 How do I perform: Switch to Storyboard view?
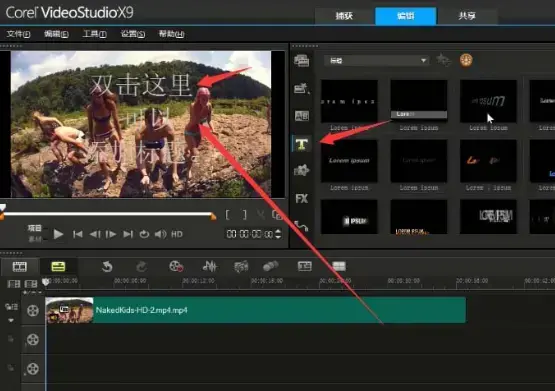tap(19, 266)
